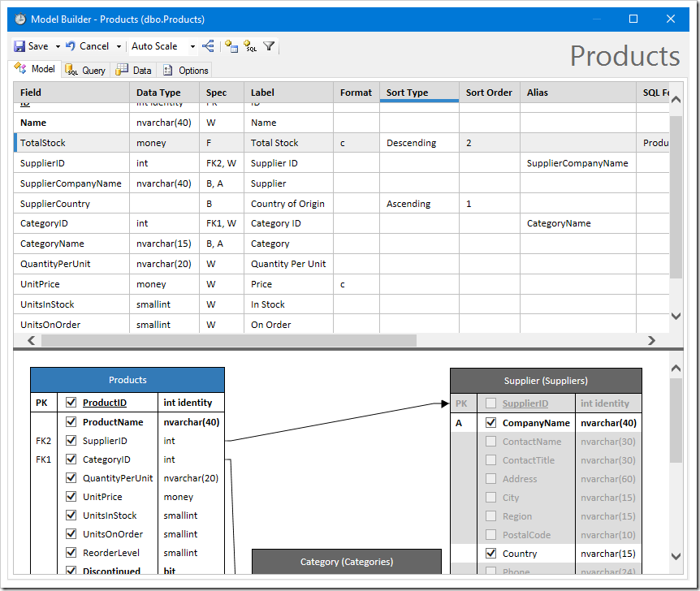Switch to the Model tab
Screen dimensions: 700x591
[34, 69]
